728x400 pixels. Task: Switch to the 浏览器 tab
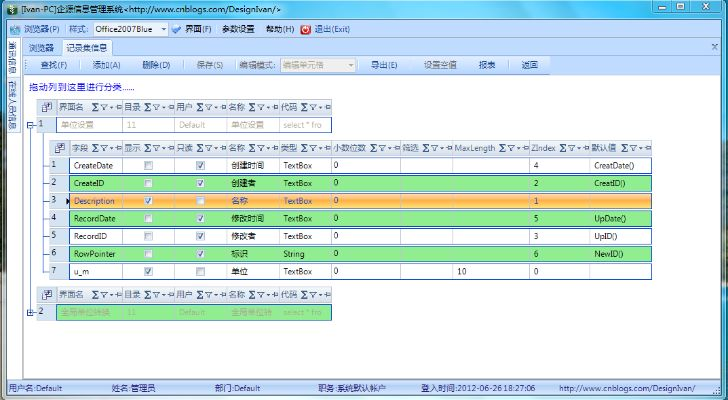[x=41, y=47]
